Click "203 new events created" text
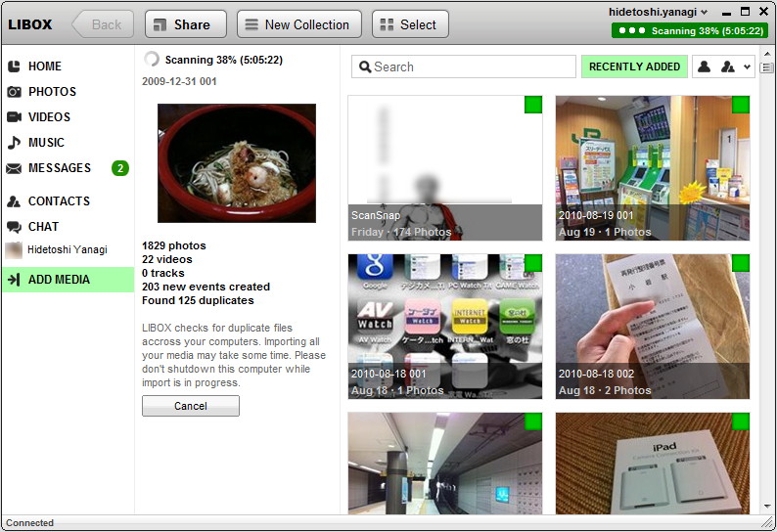Viewport: 777px width, 532px height. click(206, 287)
